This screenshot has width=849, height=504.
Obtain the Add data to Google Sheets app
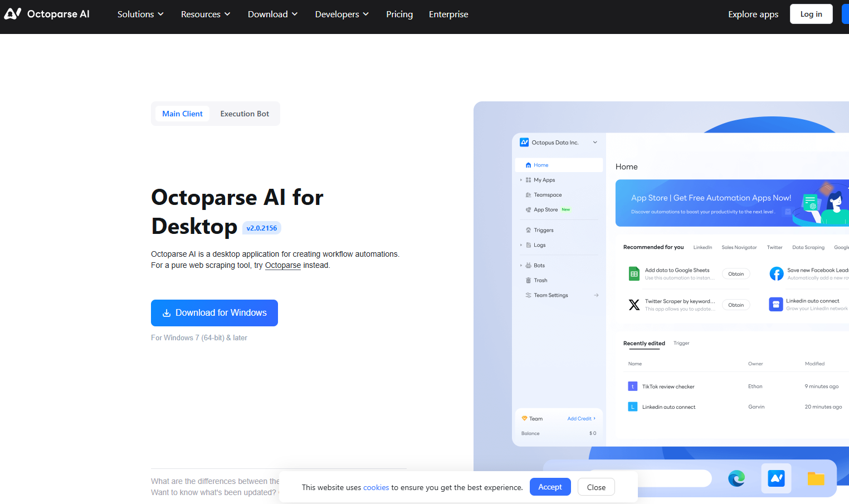point(736,273)
